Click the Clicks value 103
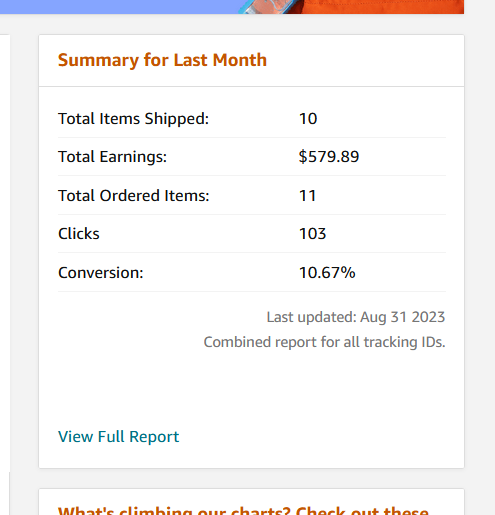 [x=312, y=234]
